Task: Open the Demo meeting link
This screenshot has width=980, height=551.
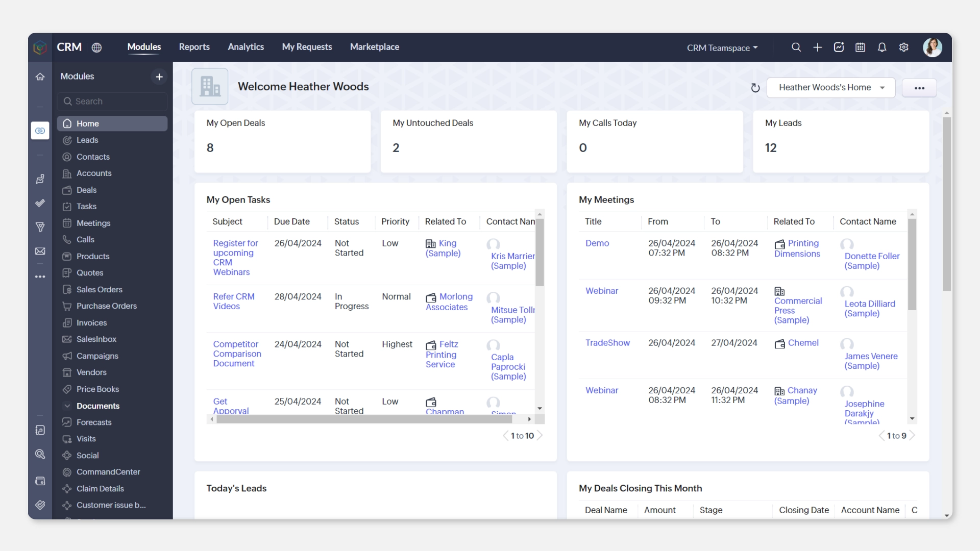Action: [x=597, y=243]
